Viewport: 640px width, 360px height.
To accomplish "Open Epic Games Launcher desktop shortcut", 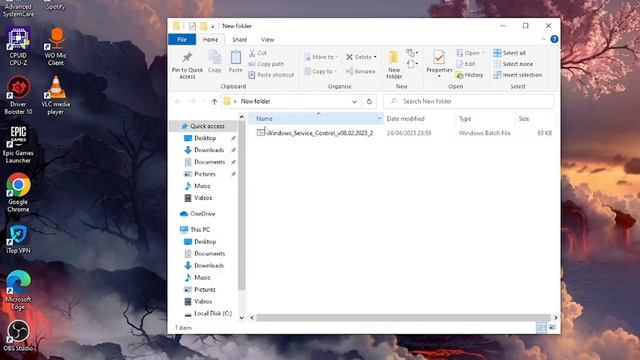I will point(18,144).
